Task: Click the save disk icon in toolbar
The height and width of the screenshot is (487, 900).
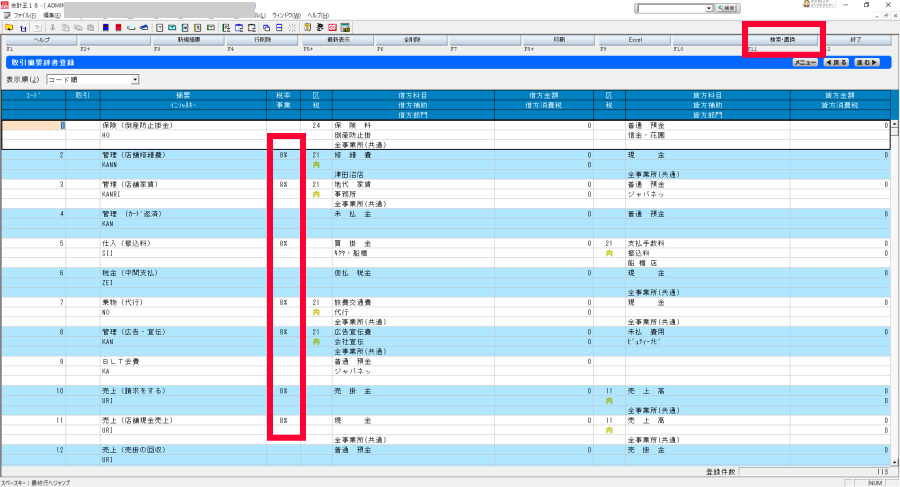Action: [22, 27]
